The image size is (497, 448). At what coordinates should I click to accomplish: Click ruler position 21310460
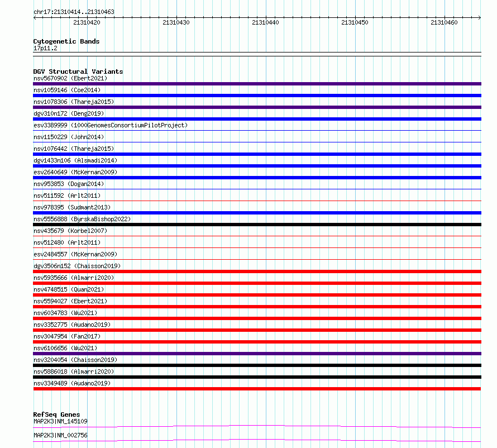coord(444,22)
